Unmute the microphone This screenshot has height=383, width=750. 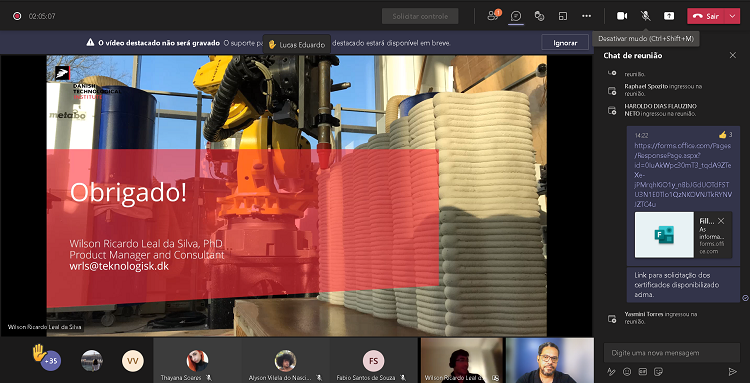click(645, 16)
